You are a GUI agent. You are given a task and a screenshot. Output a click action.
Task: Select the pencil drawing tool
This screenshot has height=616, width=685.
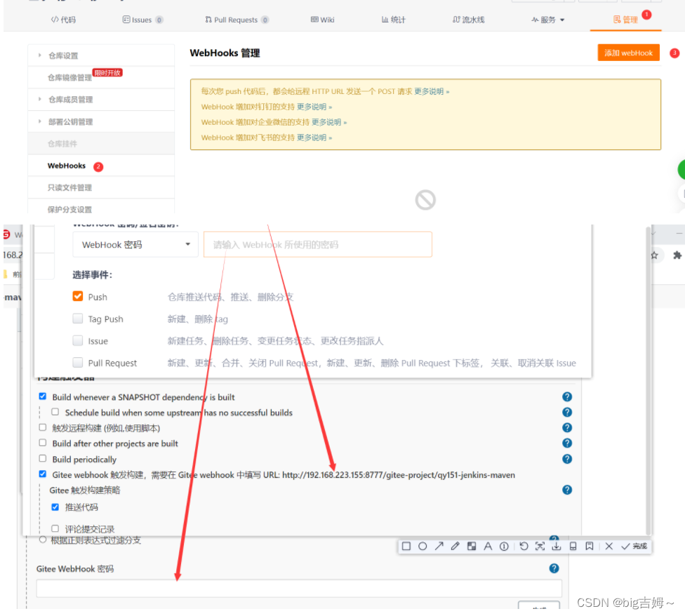click(455, 546)
